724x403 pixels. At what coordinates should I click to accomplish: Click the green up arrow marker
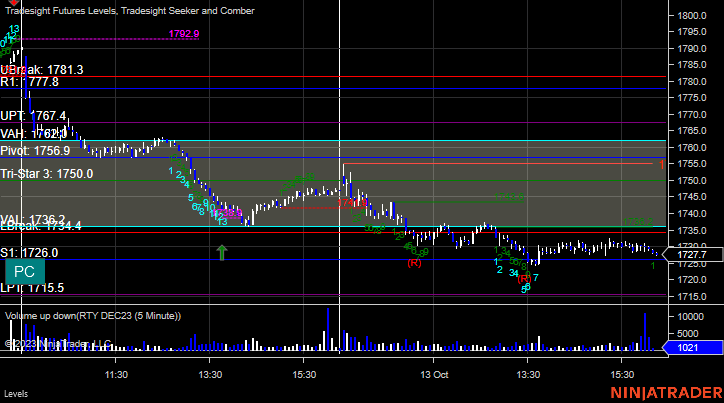[222, 253]
